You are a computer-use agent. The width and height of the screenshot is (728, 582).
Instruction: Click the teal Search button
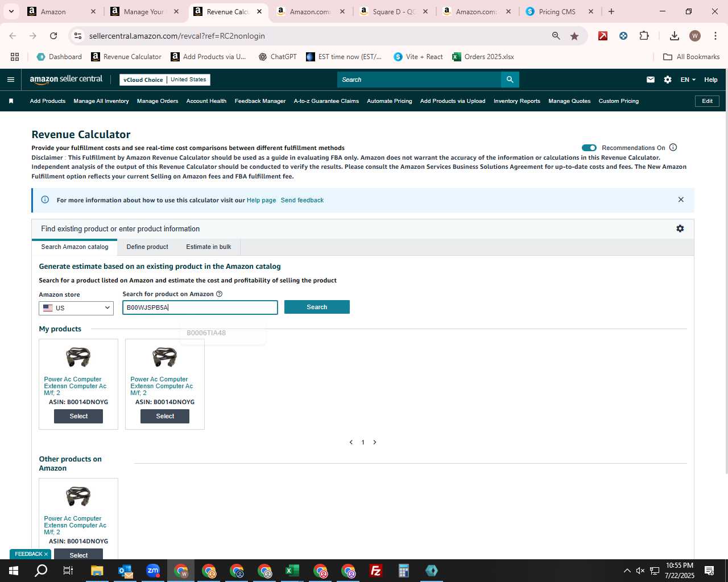(317, 307)
